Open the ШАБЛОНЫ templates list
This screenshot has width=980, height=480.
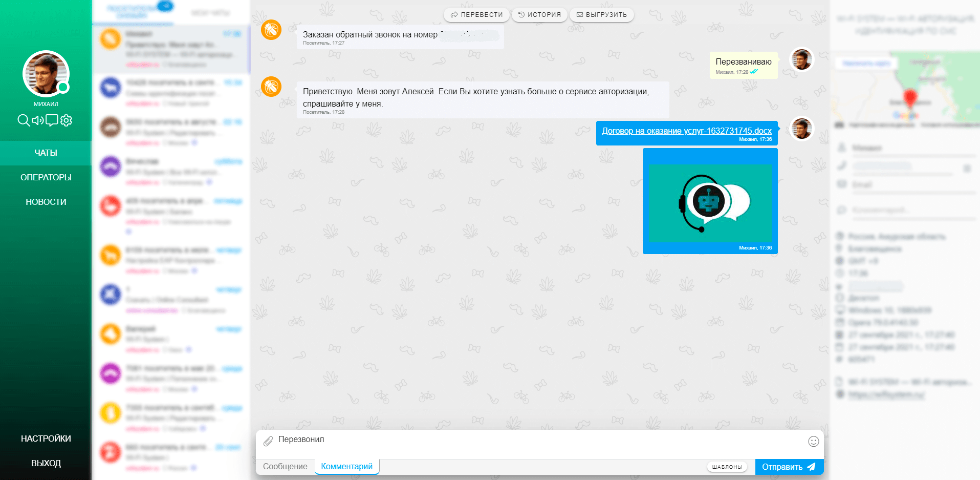click(727, 467)
